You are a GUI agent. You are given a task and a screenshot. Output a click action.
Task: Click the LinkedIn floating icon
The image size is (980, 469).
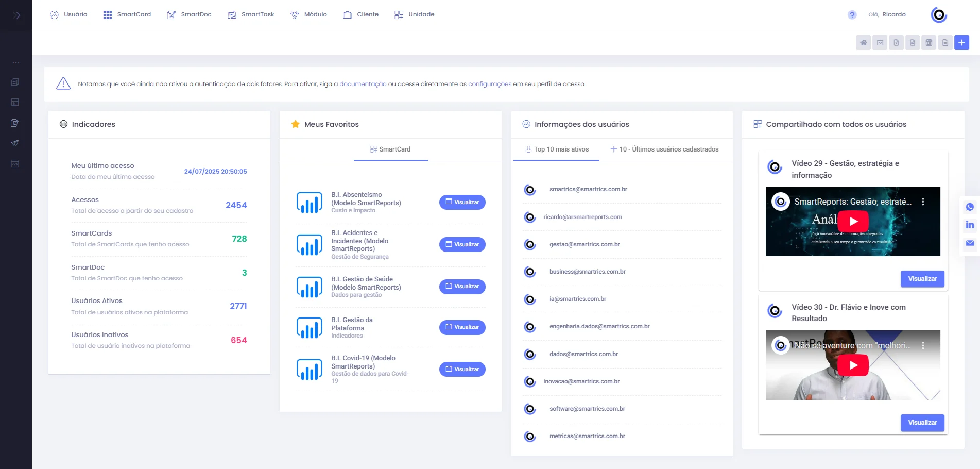click(x=970, y=225)
